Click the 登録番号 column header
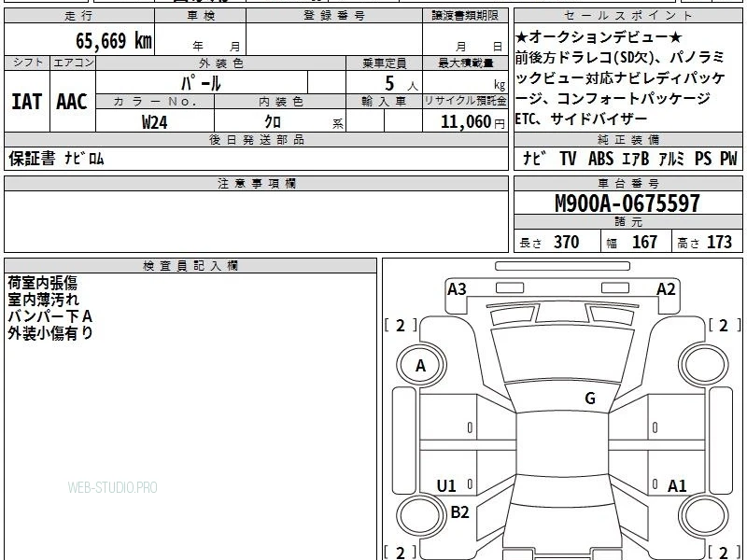 click(334, 16)
